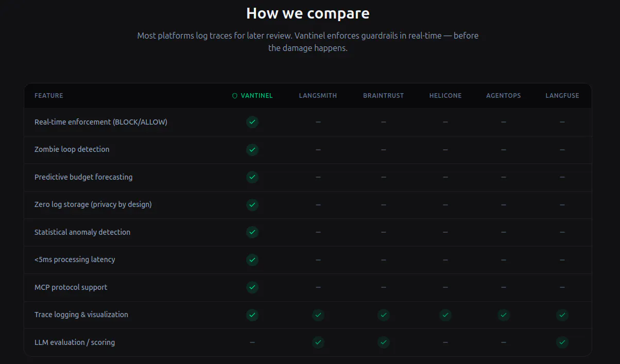The width and height of the screenshot is (620, 364).
Task: Select 'MCP protocol support' feature label
Action: pos(71,287)
